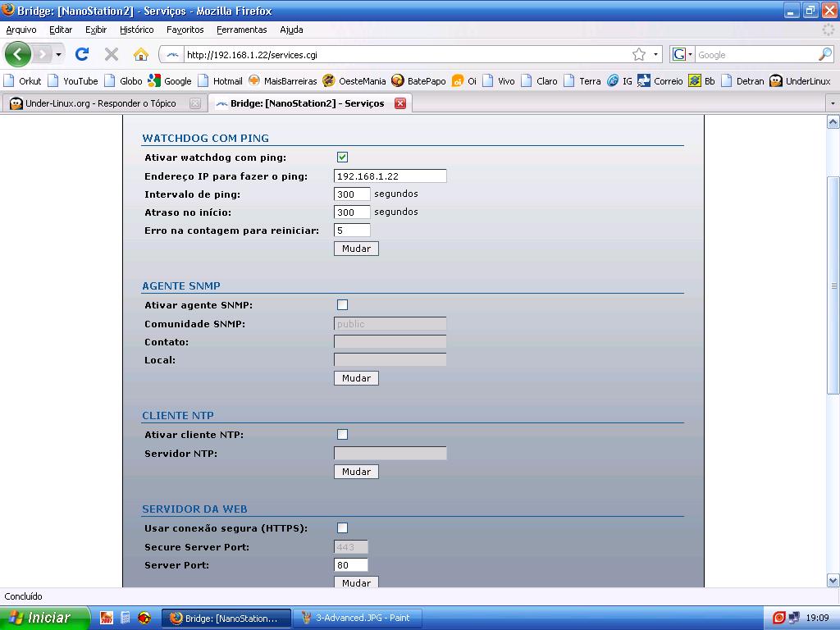Open the Editar menu
This screenshot has width=840, height=630.
pos(61,30)
